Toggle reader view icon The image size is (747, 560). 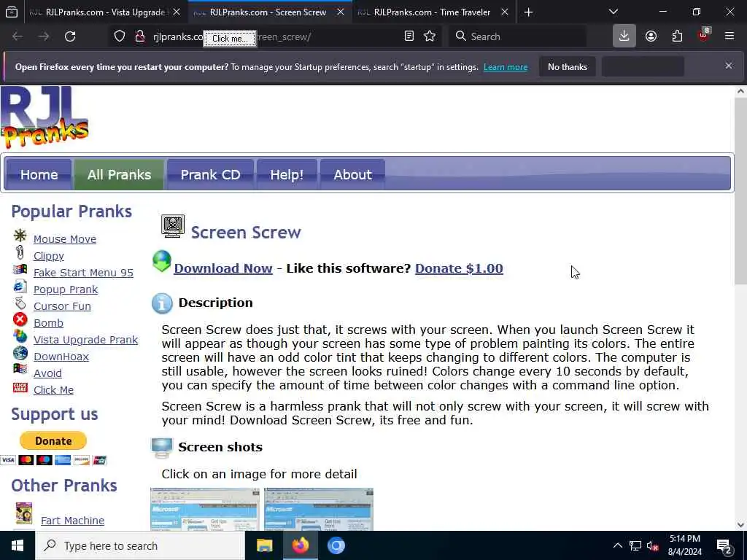point(409,36)
